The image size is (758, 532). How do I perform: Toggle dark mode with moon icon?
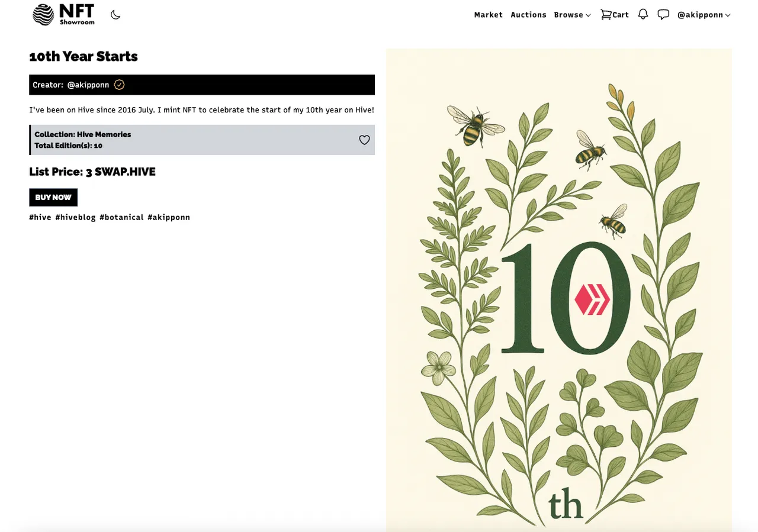(x=115, y=15)
